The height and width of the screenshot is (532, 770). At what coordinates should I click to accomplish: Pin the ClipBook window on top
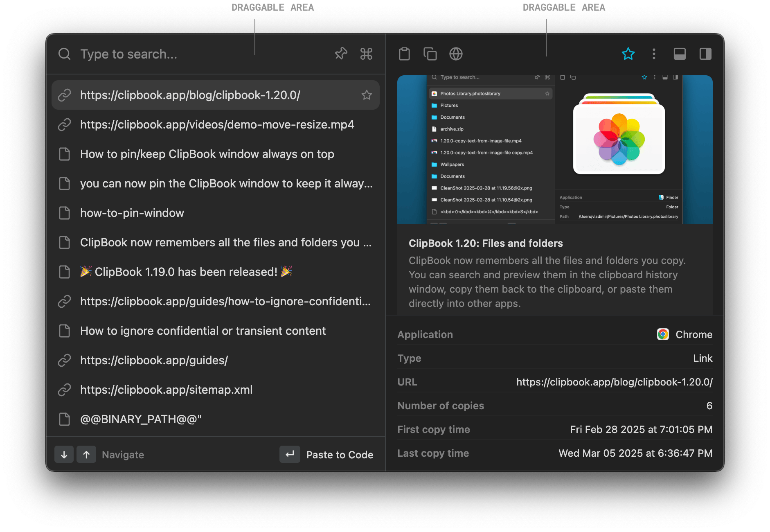pos(341,54)
